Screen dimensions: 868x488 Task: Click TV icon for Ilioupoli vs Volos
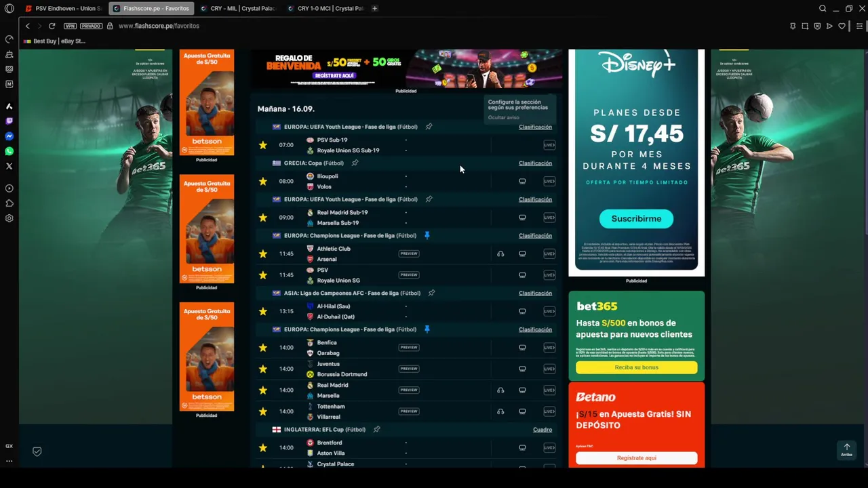[522, 181]
